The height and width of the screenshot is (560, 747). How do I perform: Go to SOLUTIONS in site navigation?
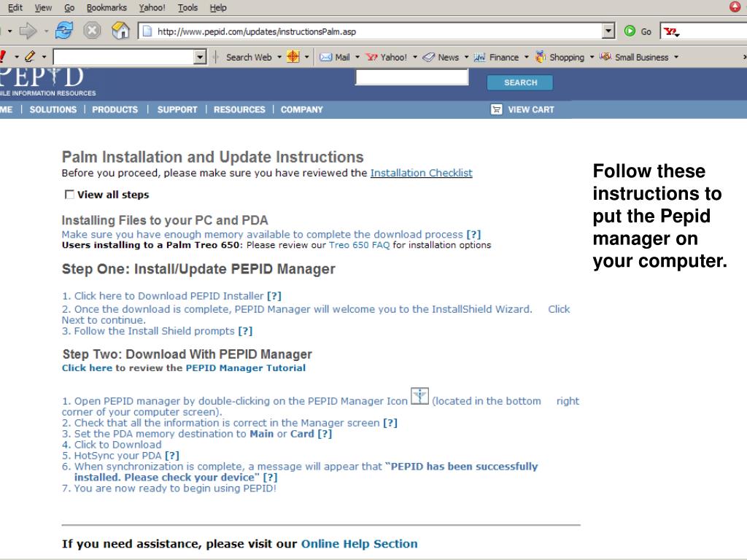coord(53,109)
